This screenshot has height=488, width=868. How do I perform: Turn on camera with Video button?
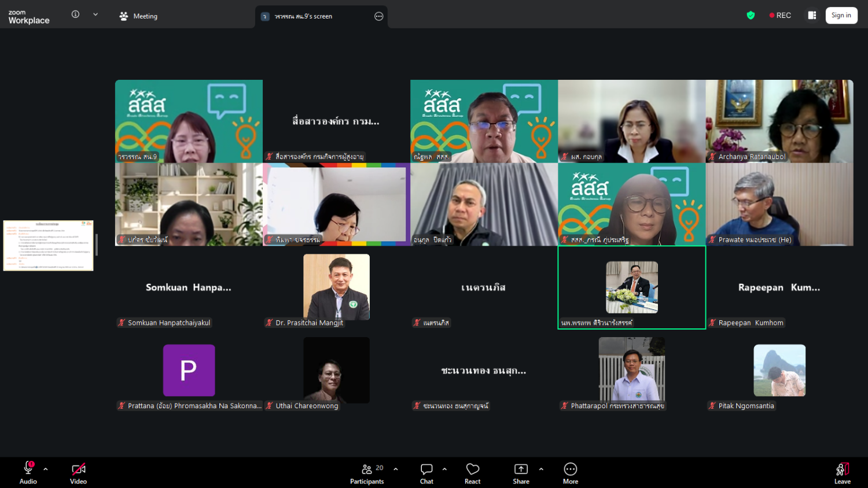point(78,472)
